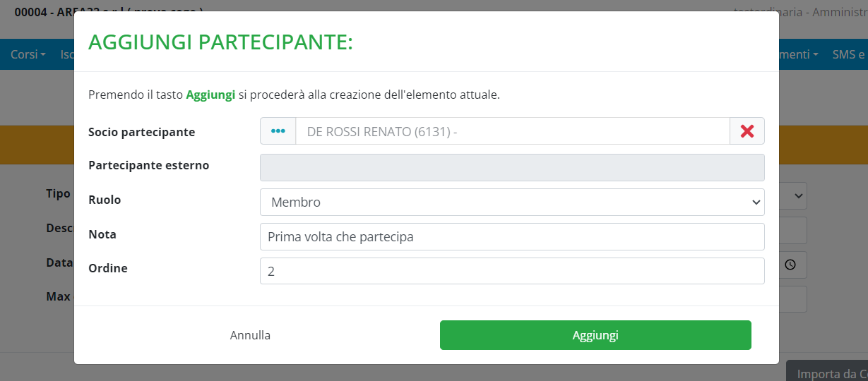Expand the Ruolo dropdown showing Membro
Screen dimensions: 868x381
coord(512,202)
